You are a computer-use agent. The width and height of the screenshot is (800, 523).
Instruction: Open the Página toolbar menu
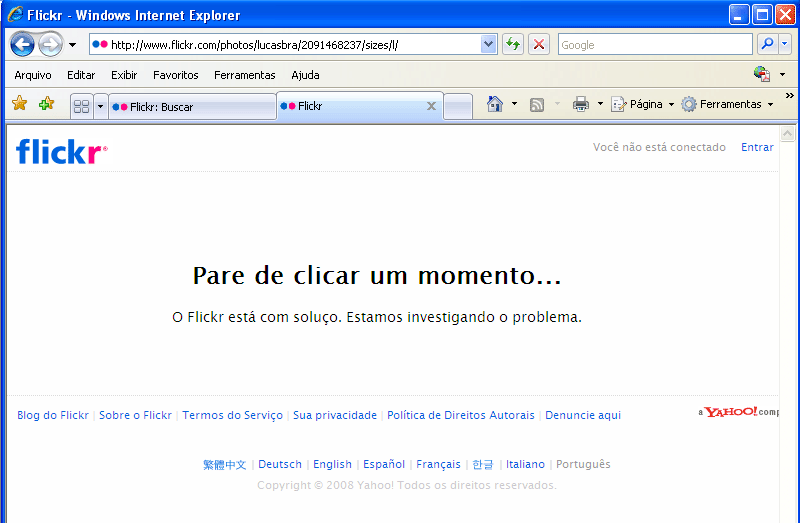(x=642, y=104)
